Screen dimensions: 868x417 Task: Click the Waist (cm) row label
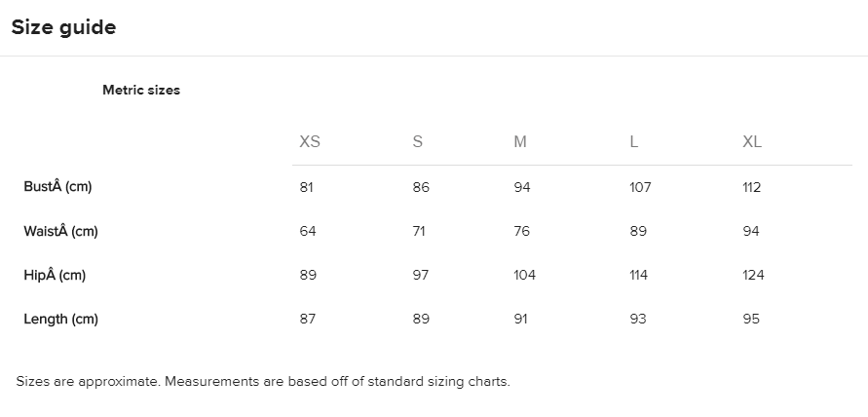click(60, 231)
